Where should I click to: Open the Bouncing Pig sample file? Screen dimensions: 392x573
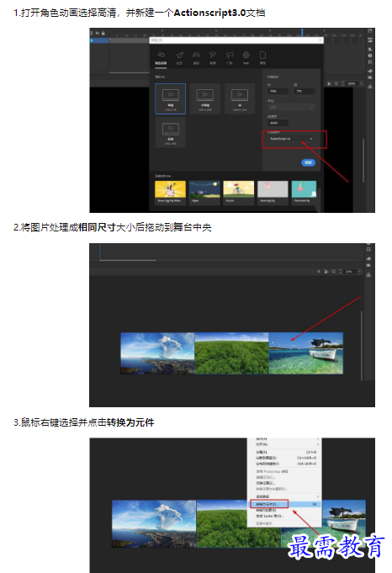[273, 192]
